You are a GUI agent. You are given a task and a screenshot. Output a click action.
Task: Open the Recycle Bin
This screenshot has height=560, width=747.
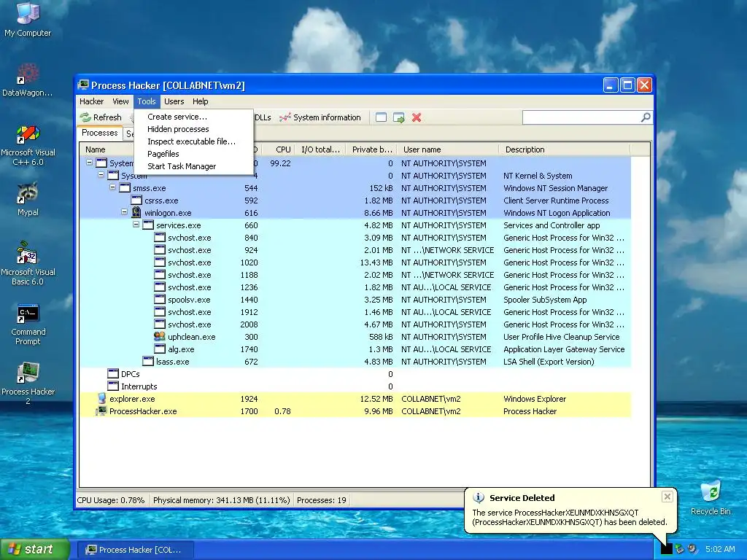coord(711,497)
